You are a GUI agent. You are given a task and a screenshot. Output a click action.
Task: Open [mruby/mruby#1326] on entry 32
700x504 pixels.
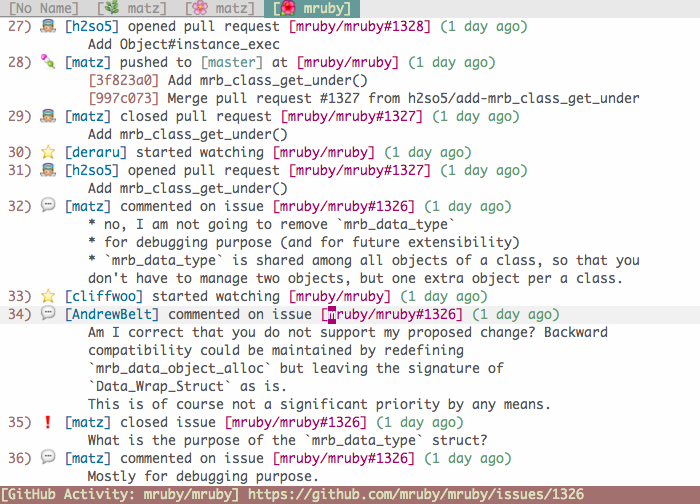click(344, 207)
